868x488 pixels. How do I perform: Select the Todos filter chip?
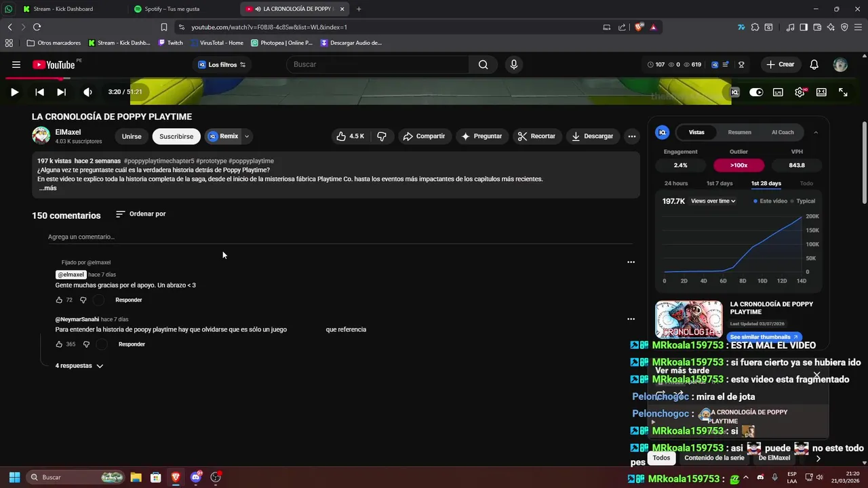pos(661,458)
